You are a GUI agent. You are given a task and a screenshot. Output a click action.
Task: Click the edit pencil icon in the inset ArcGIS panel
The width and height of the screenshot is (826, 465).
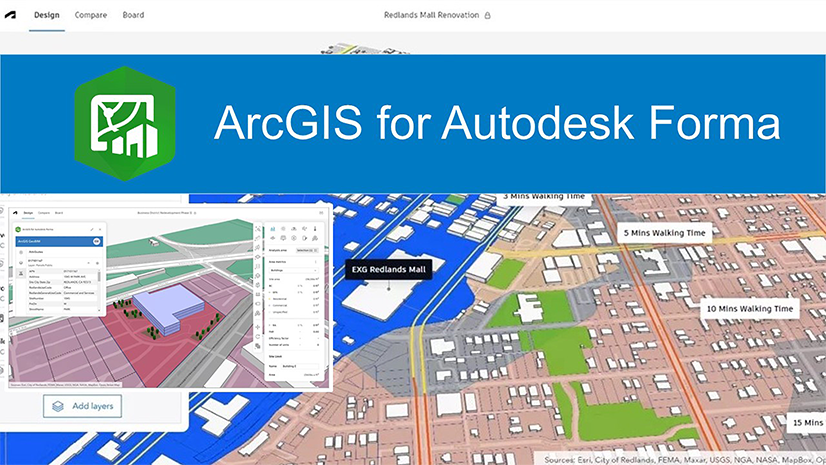[92, 229]
